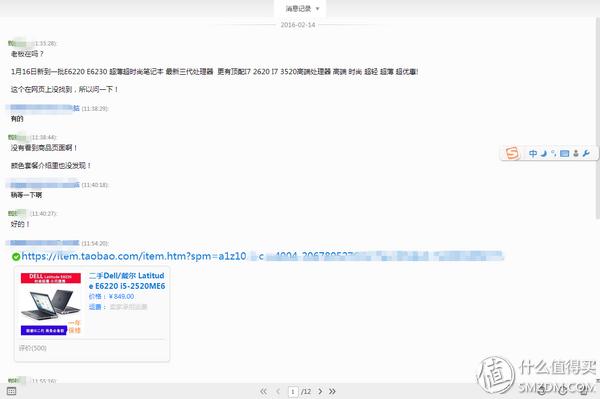The image size is (600, 399).
Task: Open the calendar icon in the bottom-left bar
Action: tap(11, 391)
